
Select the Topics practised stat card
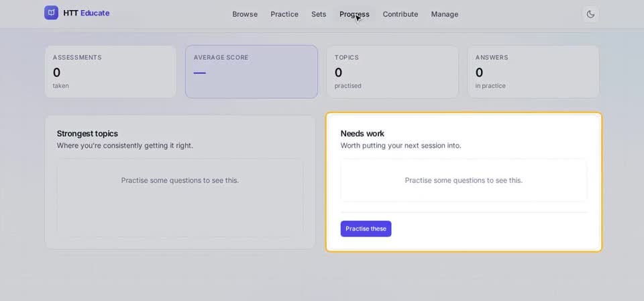[x=392, y=71]
